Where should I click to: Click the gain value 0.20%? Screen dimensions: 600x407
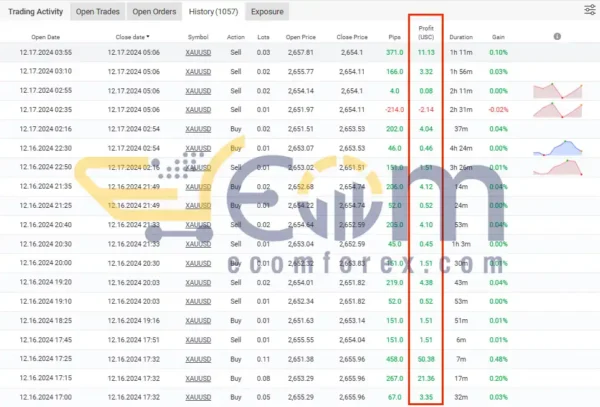pos(498,378)
